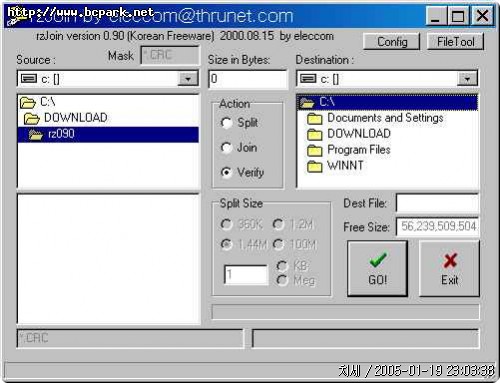Select the 1.44M split size option

(226, 245)
